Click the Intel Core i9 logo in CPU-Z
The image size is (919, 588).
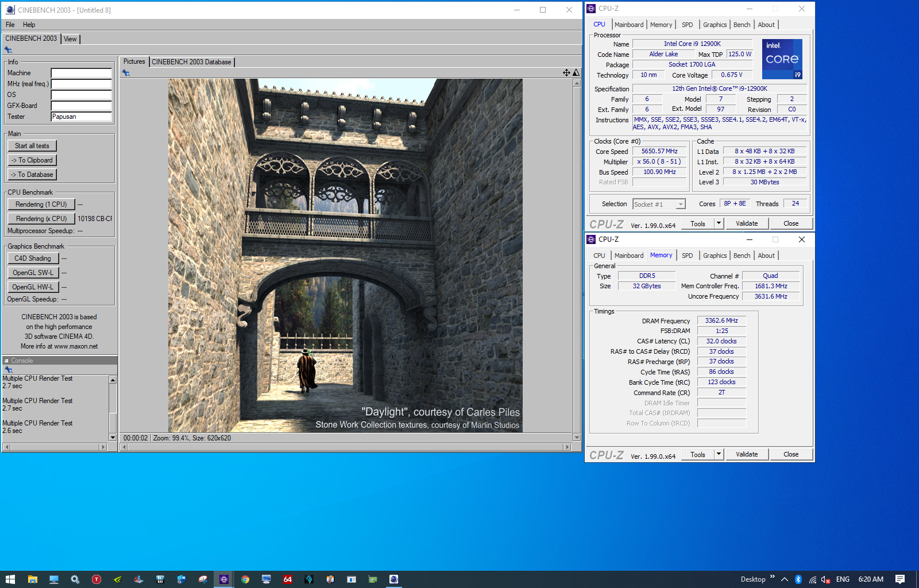(x=782, y=59)
